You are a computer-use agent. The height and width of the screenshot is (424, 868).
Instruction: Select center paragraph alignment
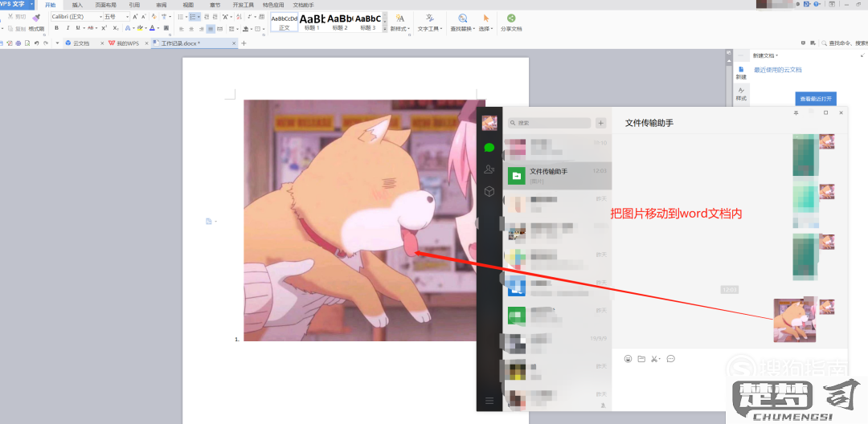[x=191, y=29]
